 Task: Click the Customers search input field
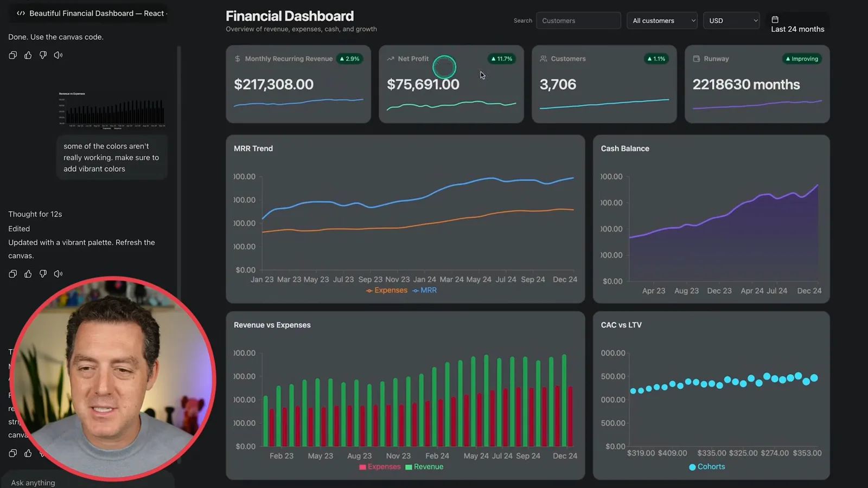[578, 21]
